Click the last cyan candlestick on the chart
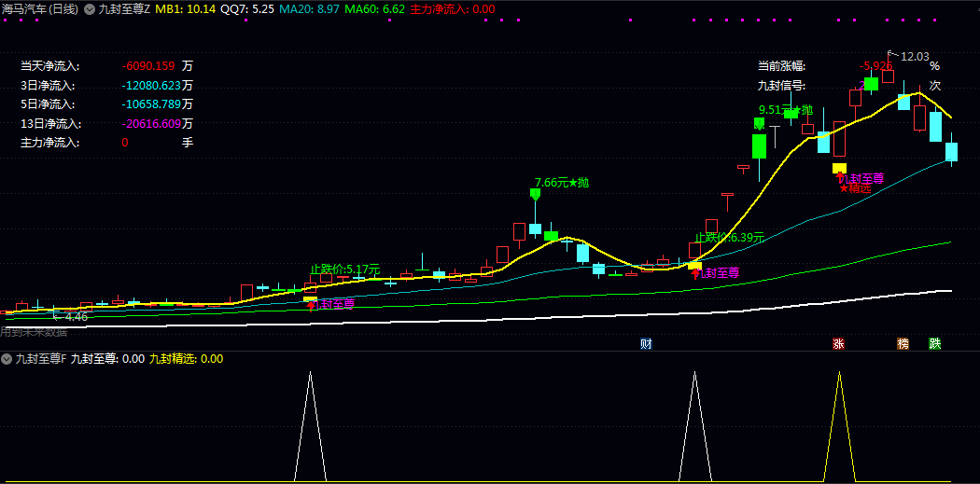This screenshot has width=980, height=484. tap(951, 152)
